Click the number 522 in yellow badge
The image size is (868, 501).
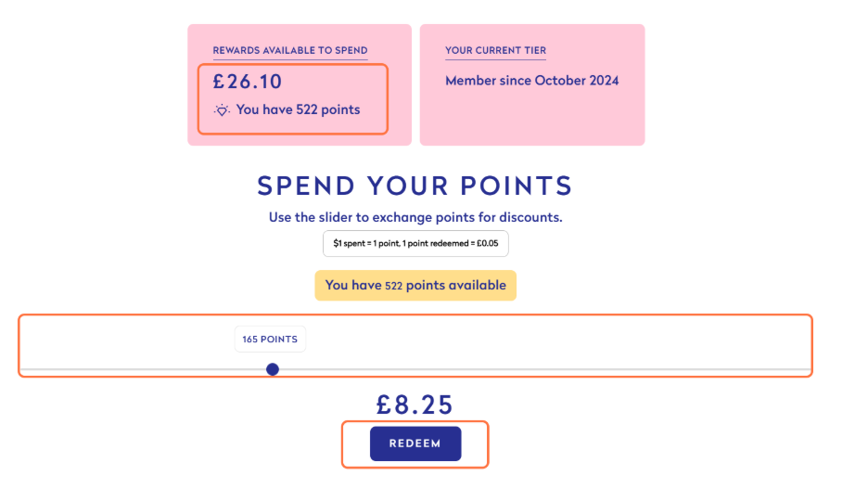point(393,286)
